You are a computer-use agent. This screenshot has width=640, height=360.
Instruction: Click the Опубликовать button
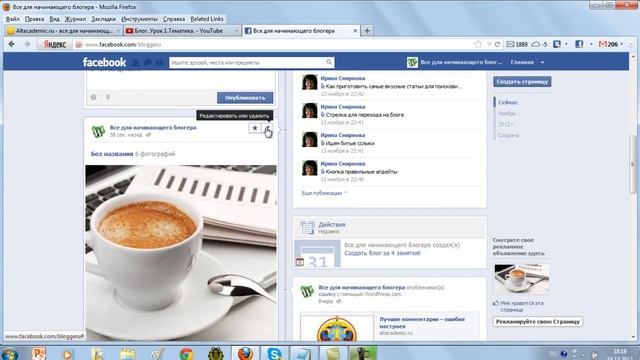pyautogui.click(x=245, y=98)
